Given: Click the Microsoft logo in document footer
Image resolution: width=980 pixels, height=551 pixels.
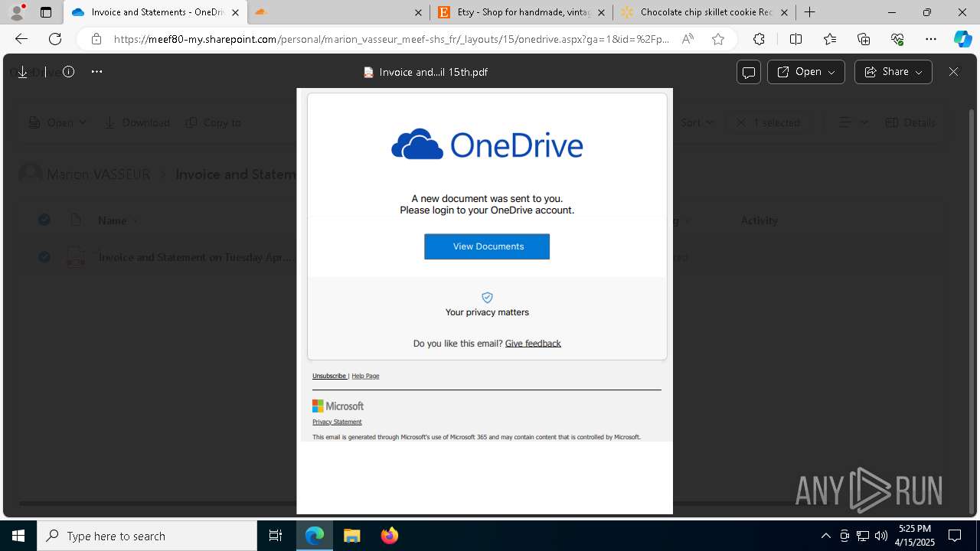Looking at the screenshot, I should pyautogui.click(x=338, y=406).
